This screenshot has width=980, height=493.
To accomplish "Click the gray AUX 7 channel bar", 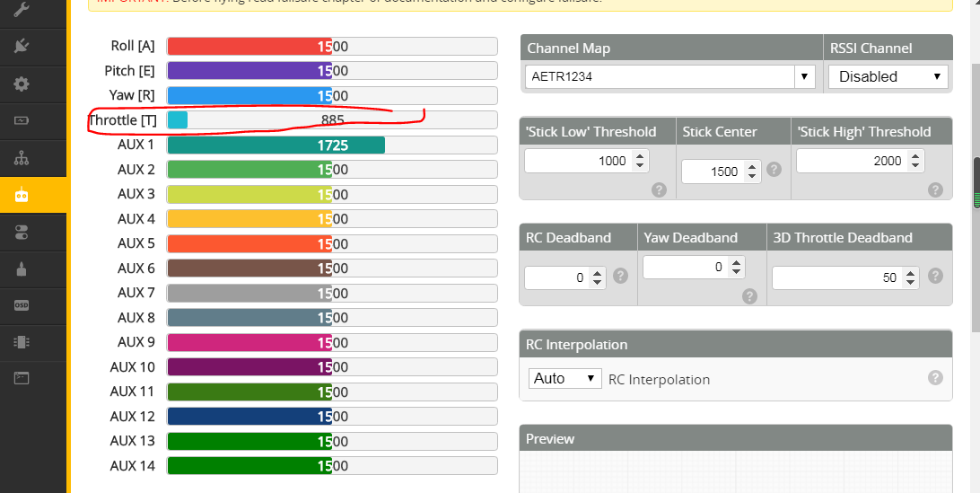I will (332, 293).
